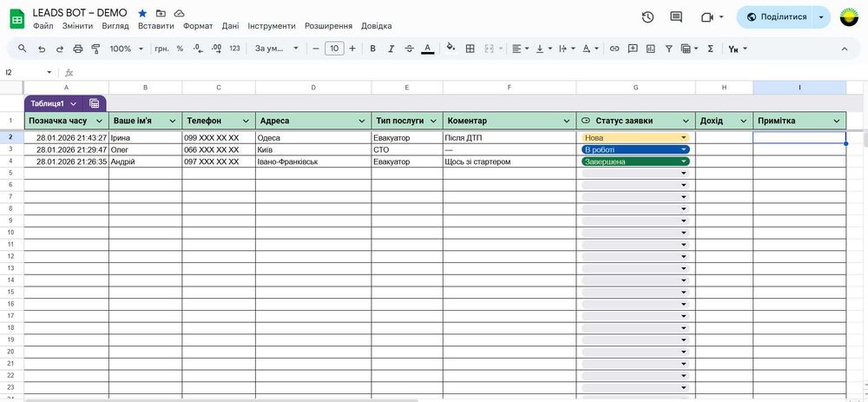Screen dimensions: 868x402
Task: Open the Змінити menu
Action: click(x=77, y=26)
